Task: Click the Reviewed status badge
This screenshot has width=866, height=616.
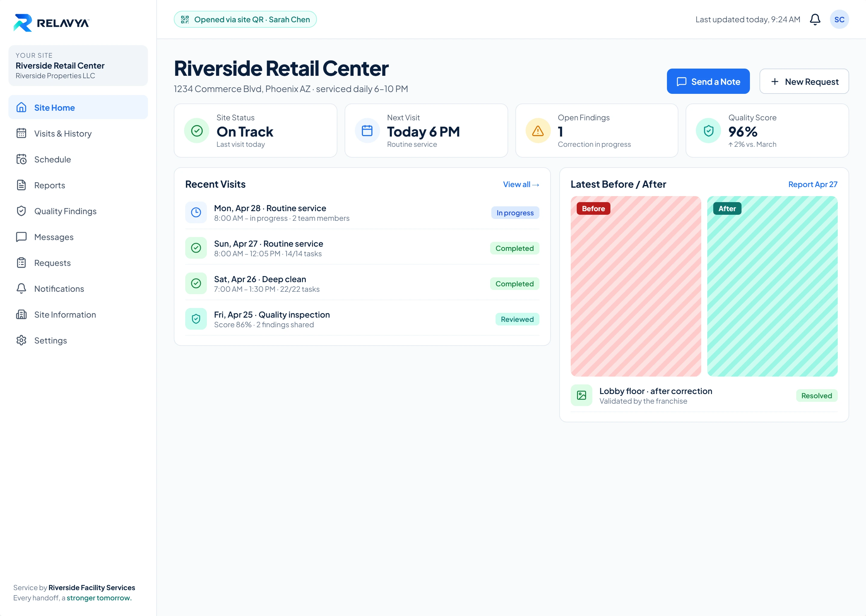Action: [517, 319]
